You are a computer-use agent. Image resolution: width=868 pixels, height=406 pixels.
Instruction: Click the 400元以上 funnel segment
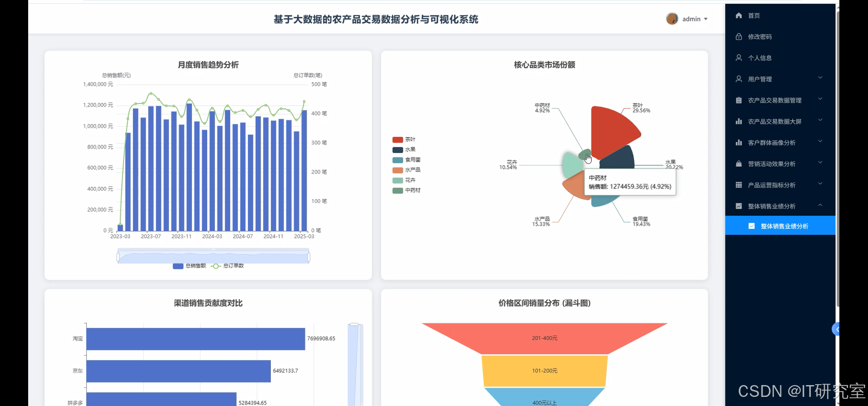click(544, 397)
